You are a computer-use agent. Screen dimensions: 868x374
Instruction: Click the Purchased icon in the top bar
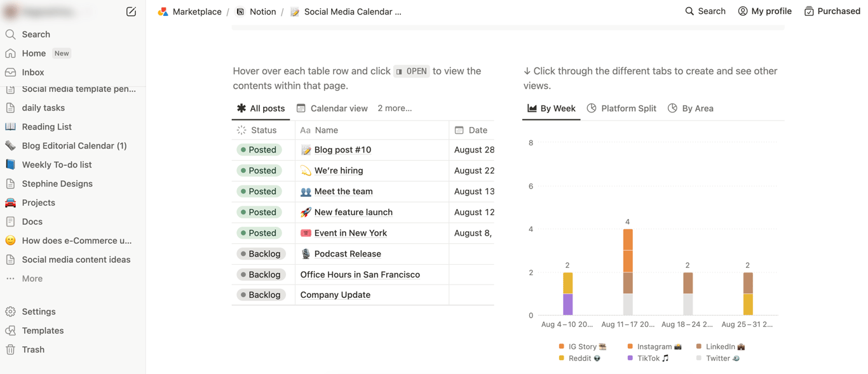pos(808,11)
